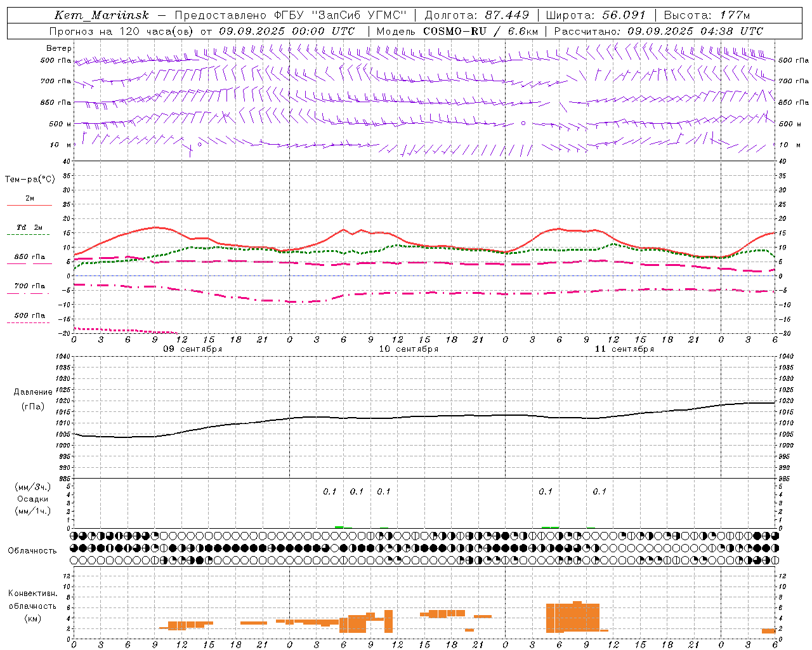Select the text 'Предоставлено ФГБУ "ЗапСиб УГМС"'
The image size is (812, 650).
point(290,15)
